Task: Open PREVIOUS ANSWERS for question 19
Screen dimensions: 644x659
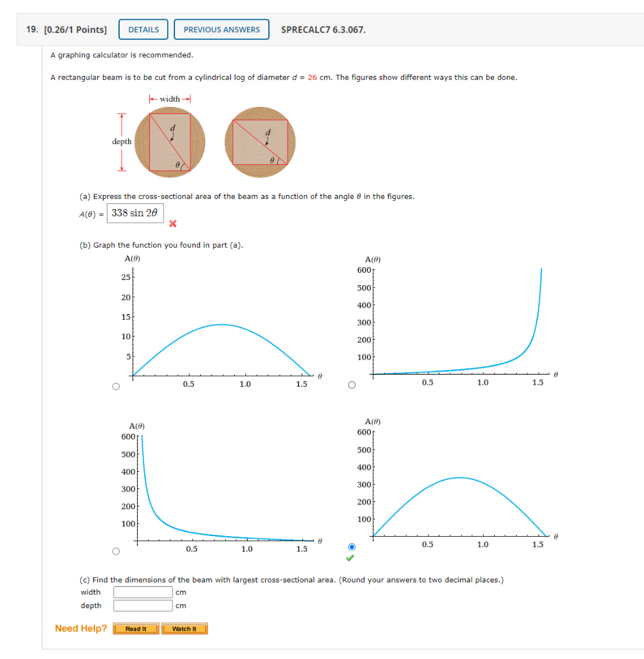Action: (x=221, y=30)
